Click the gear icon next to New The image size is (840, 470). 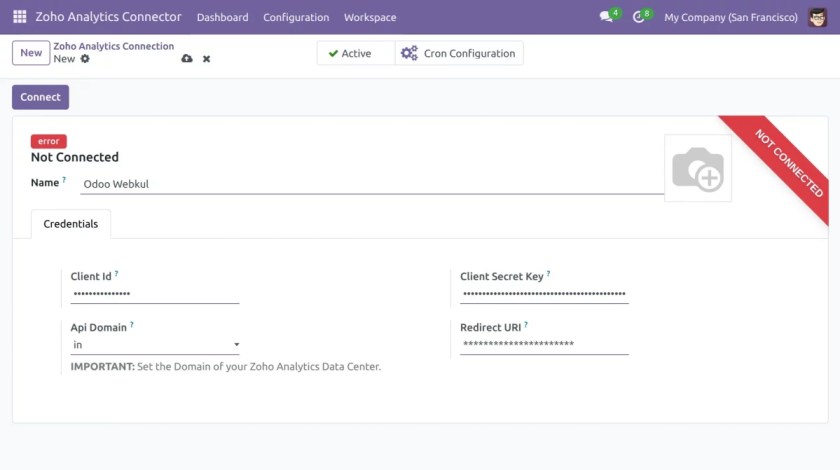tap(85, 58)
